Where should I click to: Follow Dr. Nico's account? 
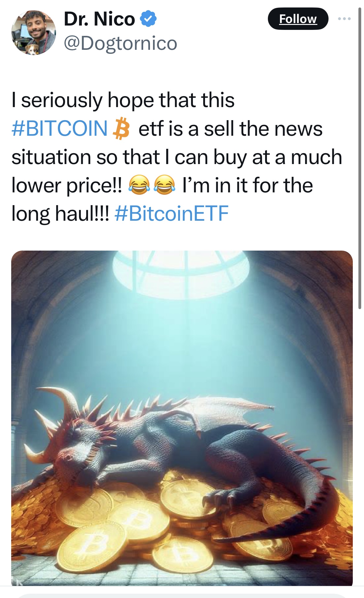298,19
